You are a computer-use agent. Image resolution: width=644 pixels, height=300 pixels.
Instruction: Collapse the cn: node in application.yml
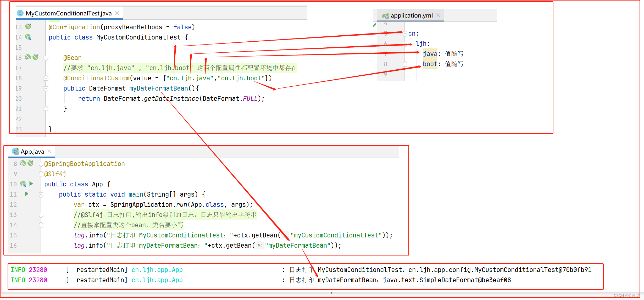(x=405, y=34)
